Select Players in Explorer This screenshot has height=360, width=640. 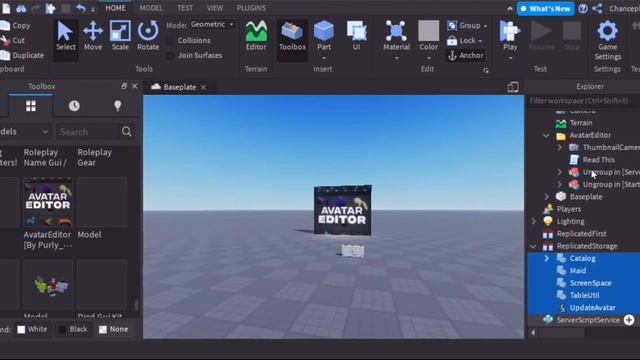point(568,209)
